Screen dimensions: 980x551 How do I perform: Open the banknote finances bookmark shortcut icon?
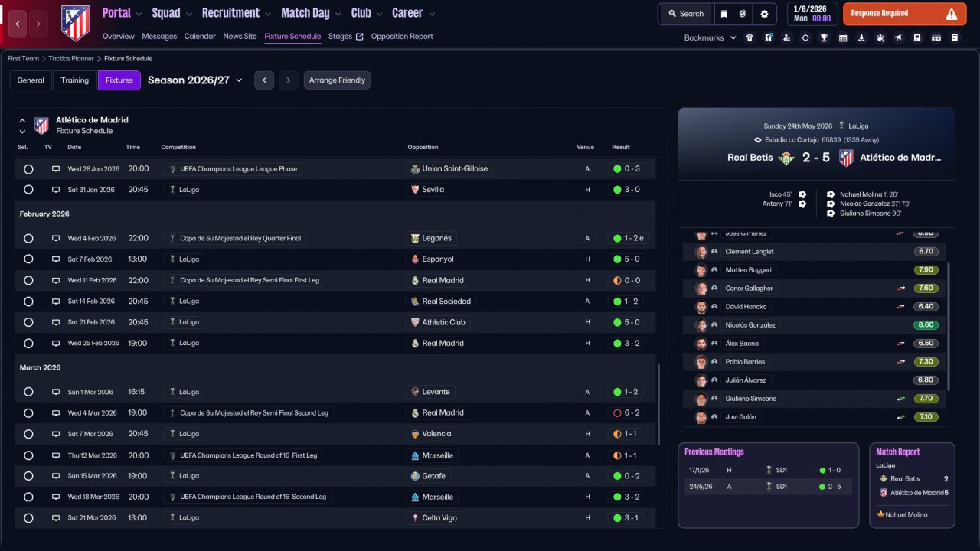pyautogui.click(x=936, y=37)
